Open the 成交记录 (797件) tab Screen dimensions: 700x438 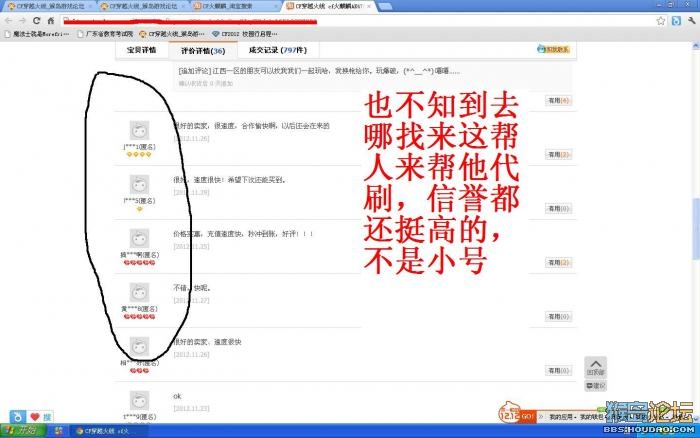[278, 50]
